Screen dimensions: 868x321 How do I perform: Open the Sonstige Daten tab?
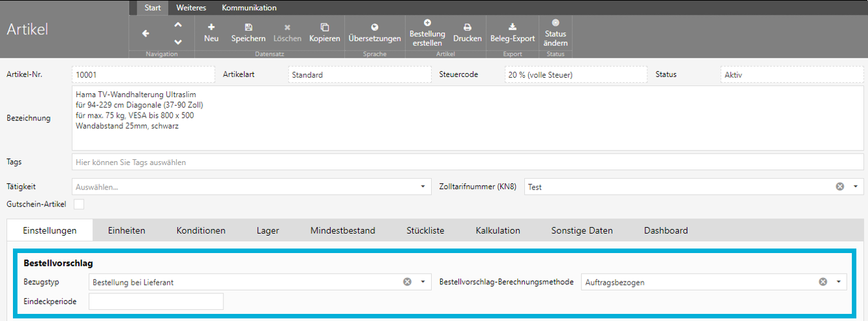582,230
